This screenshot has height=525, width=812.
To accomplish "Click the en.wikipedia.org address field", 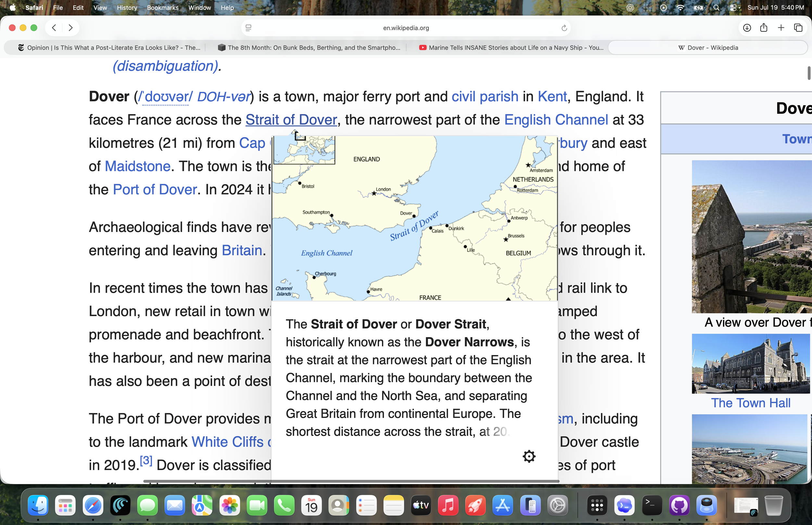I will tap(406, 28).
